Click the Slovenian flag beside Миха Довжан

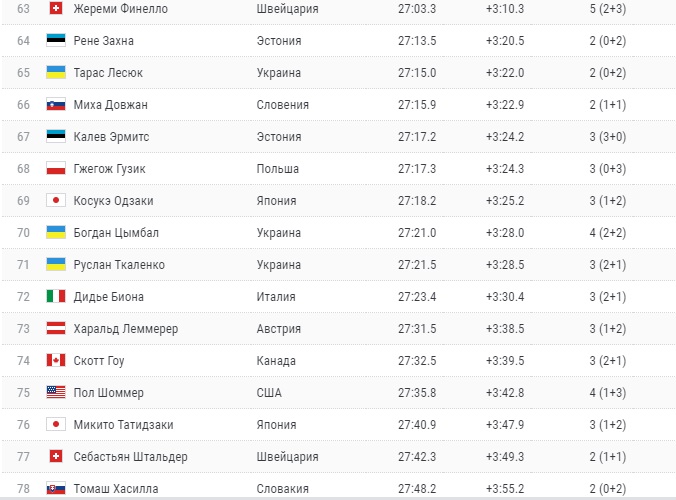[x=56, y=105]
